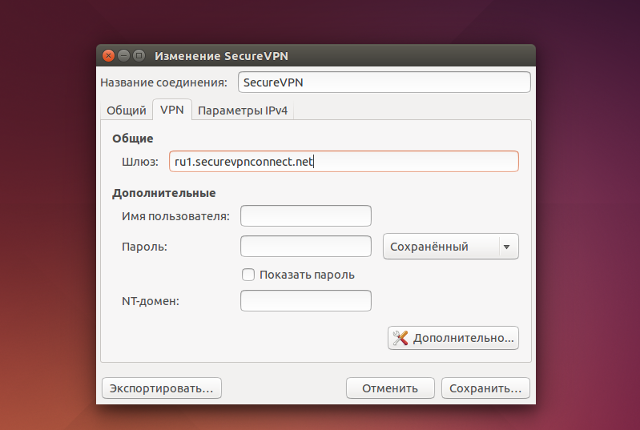This screenshot has width=640, height=430.
Task: Click the Отменить button
Action: click(x=389, y=388)
